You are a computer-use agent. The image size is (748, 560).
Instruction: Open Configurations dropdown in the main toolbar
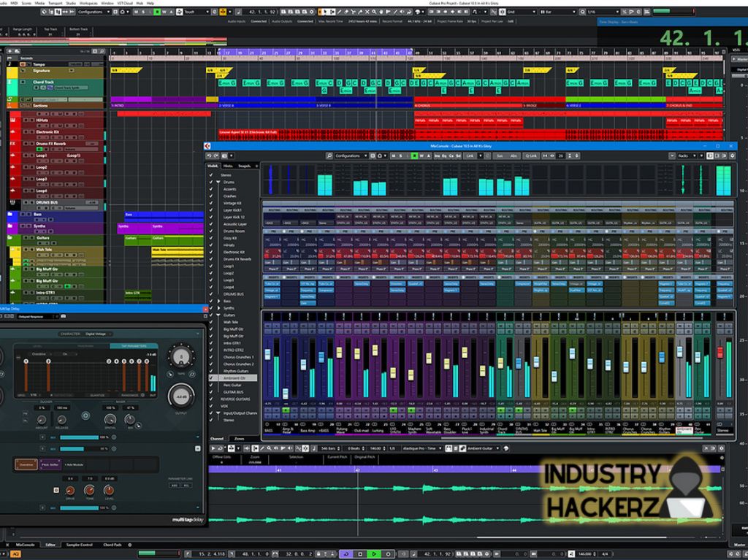coord(93,12)
